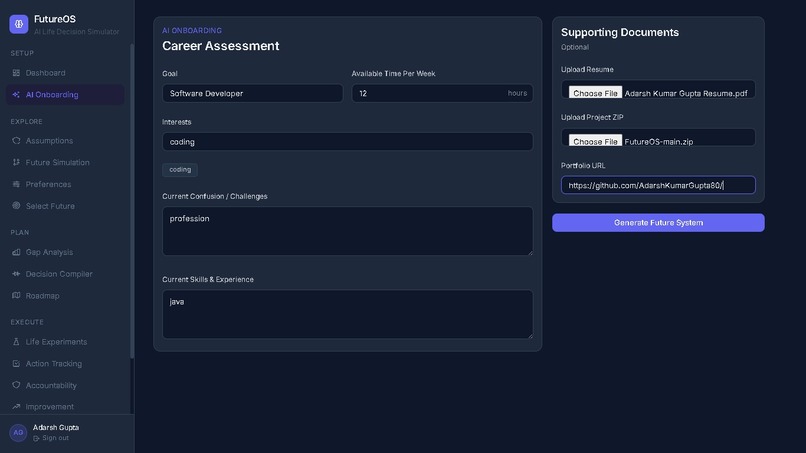Click the AG user avatar
This screenshot has height=453, width=806.
pyautogui.click(x=18, y=432)
